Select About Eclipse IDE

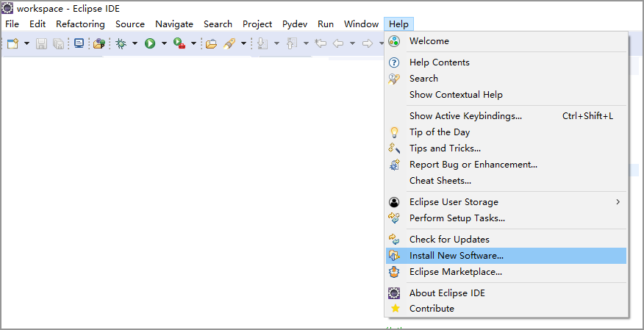(506, 293)
